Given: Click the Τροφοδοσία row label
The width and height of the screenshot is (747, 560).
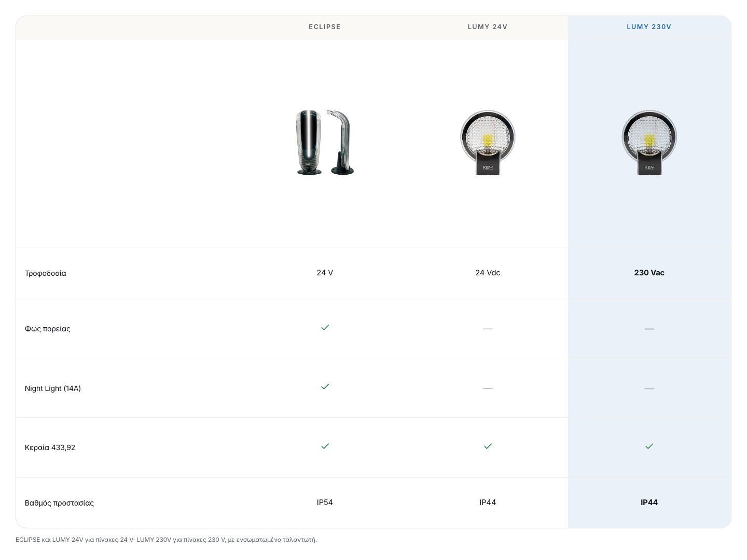Looking at the screenshot, I should 46,273.
